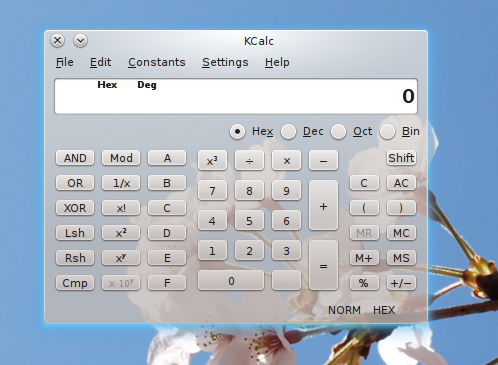Click the x! factorial button
498x365 pixels.
pos(121,208)
